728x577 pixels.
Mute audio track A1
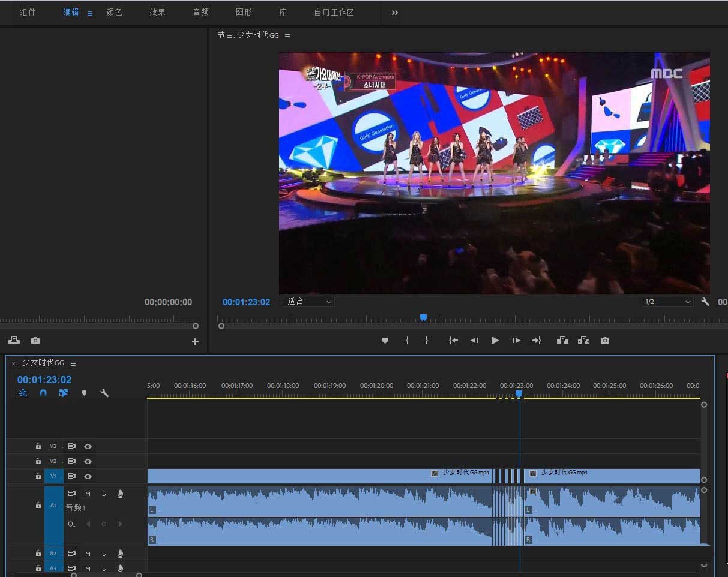click(x=88, y=494)
